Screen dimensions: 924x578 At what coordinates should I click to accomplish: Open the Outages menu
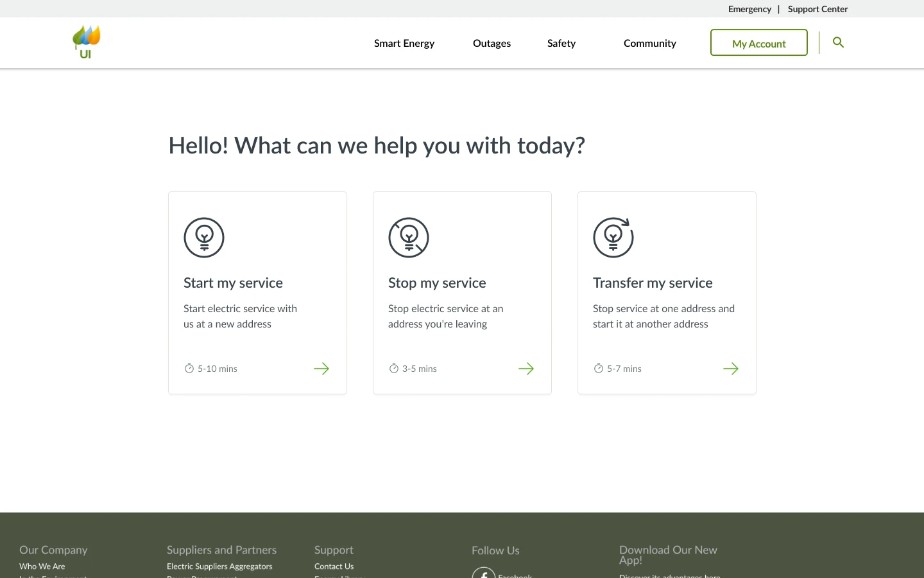pyautogui.click(x=492, y=43)
